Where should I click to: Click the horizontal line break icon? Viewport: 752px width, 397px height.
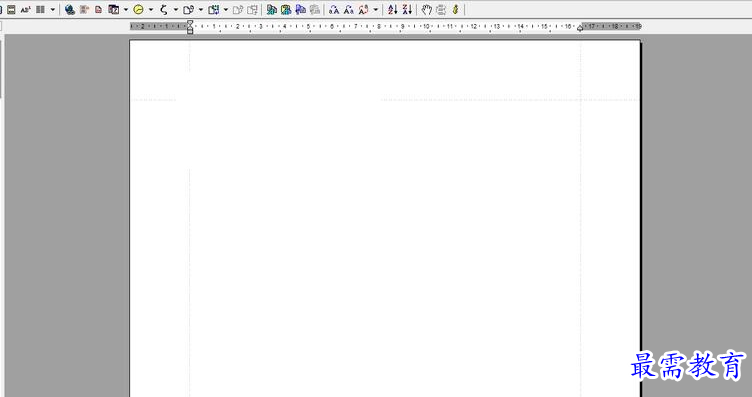[11, 9]
